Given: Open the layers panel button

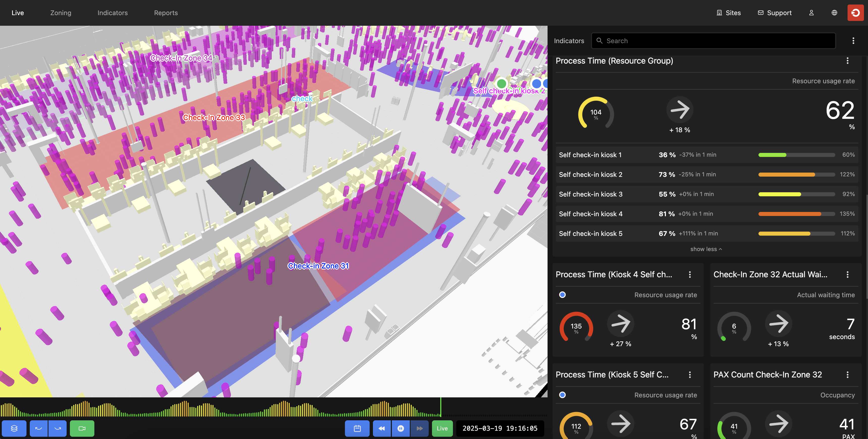Looking at the screenshot, I should [x=14, y=428].
